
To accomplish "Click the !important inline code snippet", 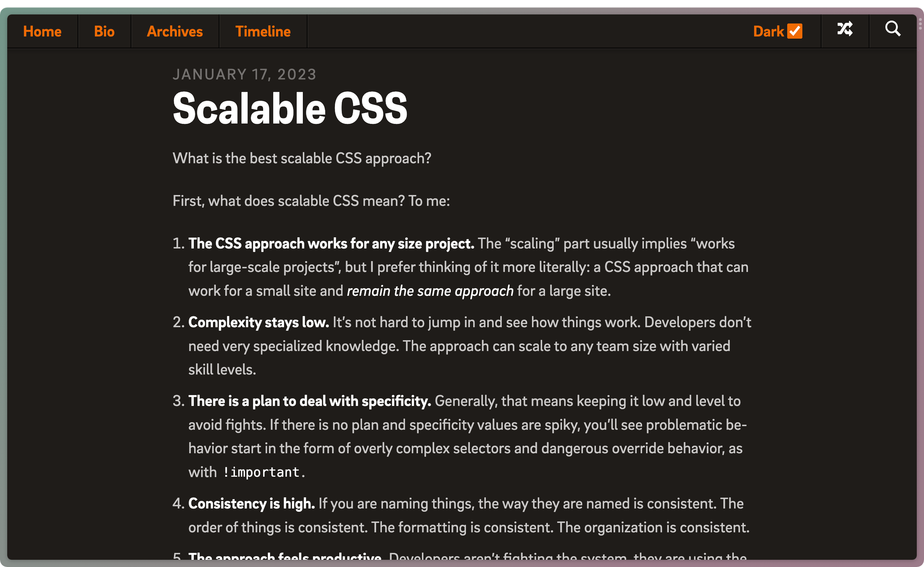I will pos(262,472).
